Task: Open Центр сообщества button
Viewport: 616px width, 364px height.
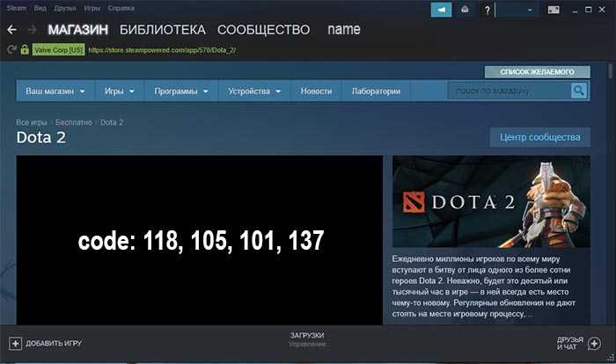Action: pos(539,137)
